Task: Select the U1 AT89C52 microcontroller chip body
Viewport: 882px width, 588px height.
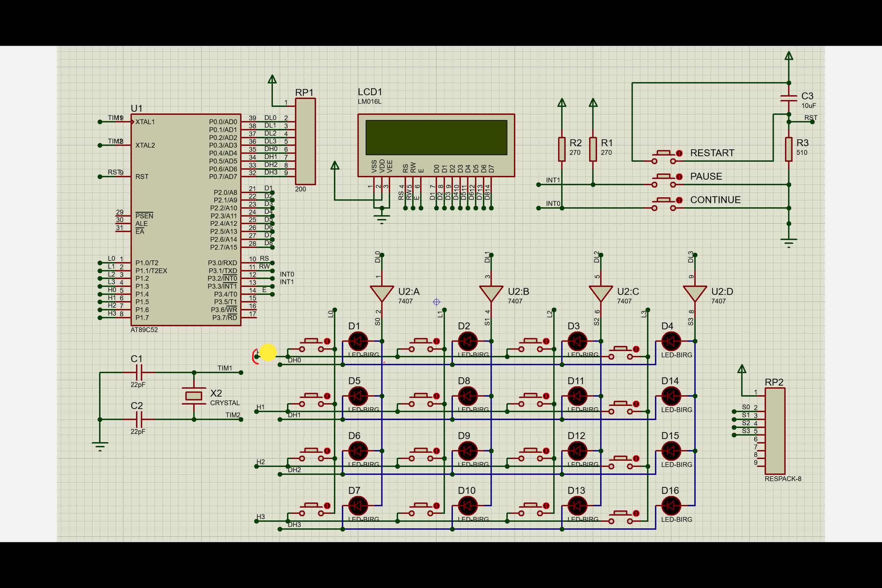Action: 186,220
